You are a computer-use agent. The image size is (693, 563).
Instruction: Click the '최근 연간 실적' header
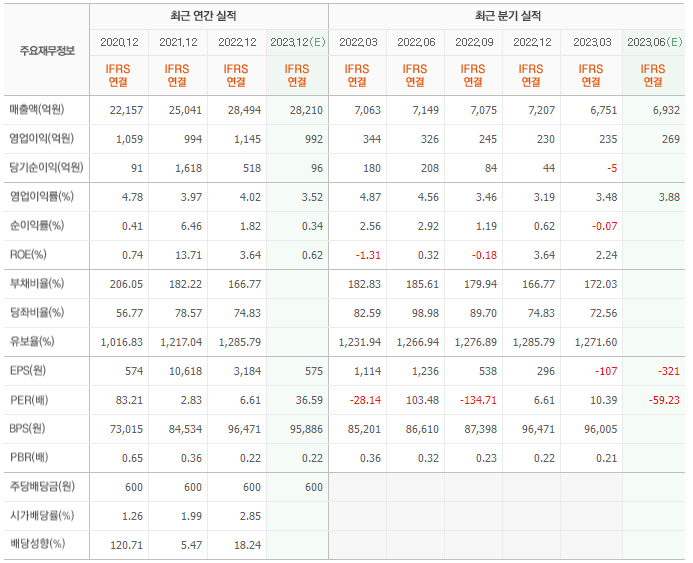(203, 16)
